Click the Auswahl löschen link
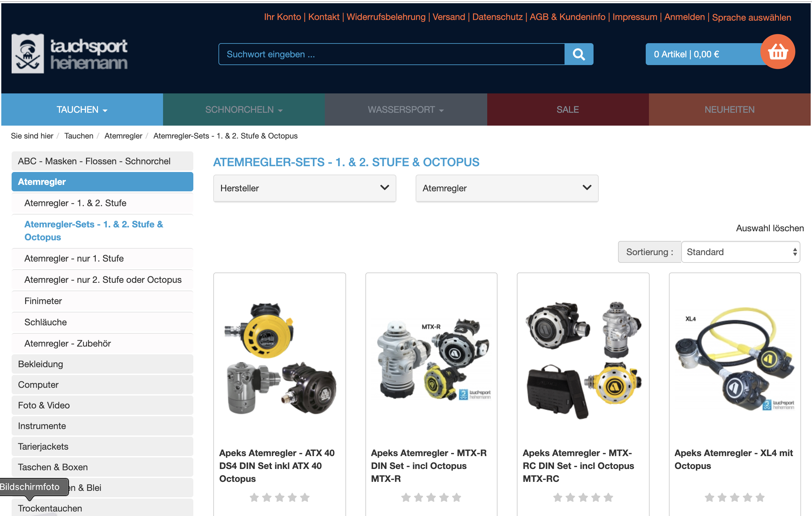Screen dimensions: 812x516 pyautogui.click(x=769, y=228)
